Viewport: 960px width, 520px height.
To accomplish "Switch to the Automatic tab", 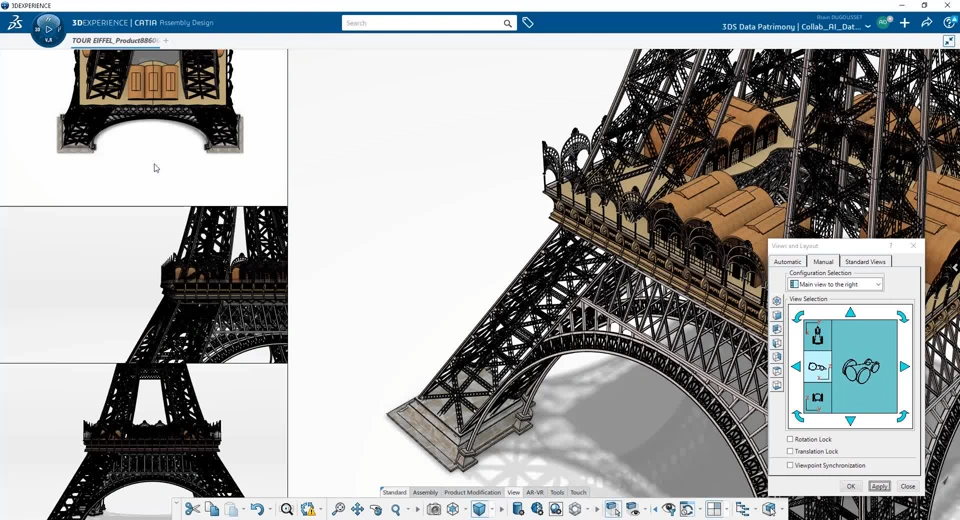I will coord(787,262).
